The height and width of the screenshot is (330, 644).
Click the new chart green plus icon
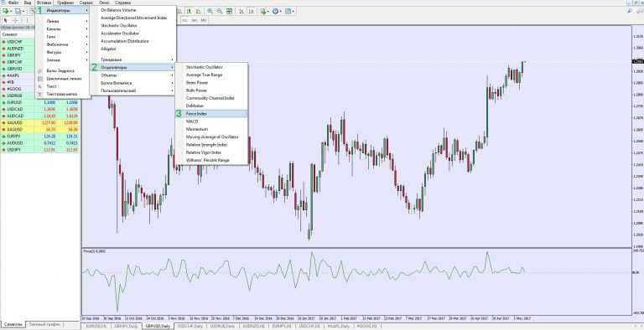(5, 11)
